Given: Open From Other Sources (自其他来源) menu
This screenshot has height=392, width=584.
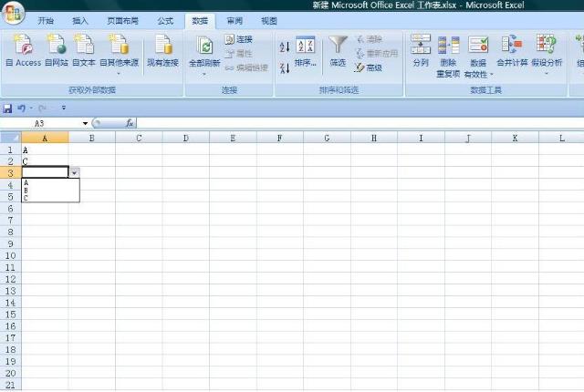Looking at the screenshot, I should (x=120, y=54).
